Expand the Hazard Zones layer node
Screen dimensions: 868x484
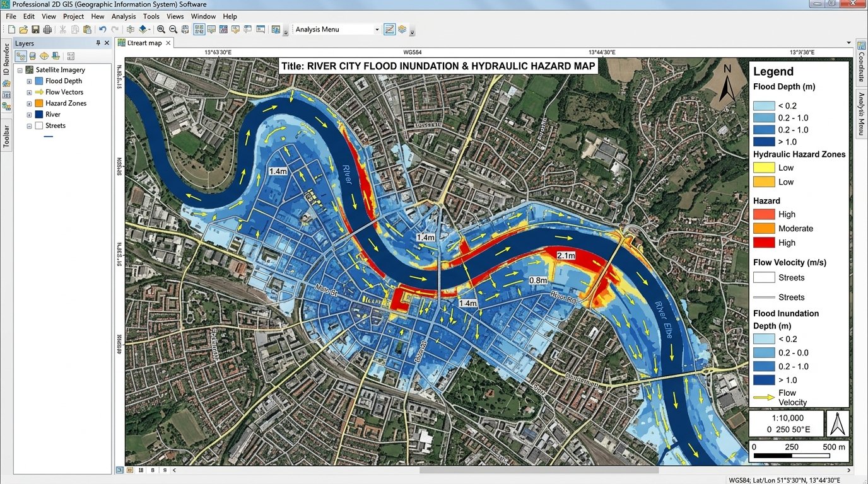pos(29,103)
